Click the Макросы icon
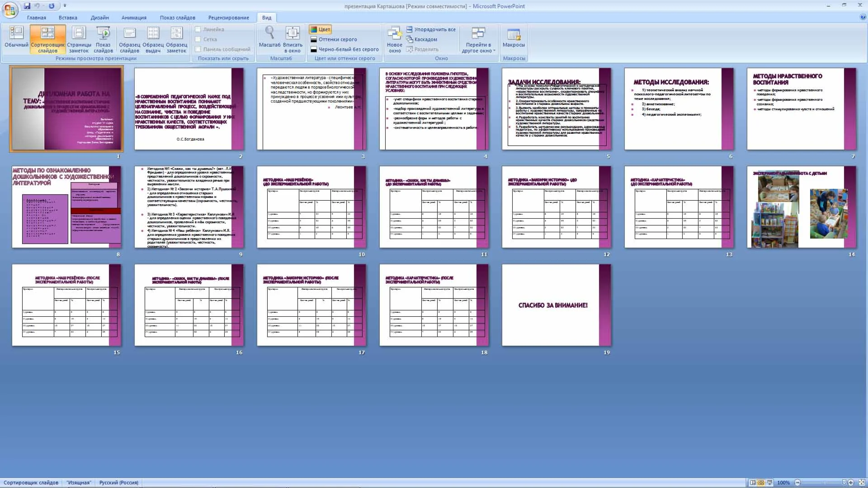 pos(514,34)
